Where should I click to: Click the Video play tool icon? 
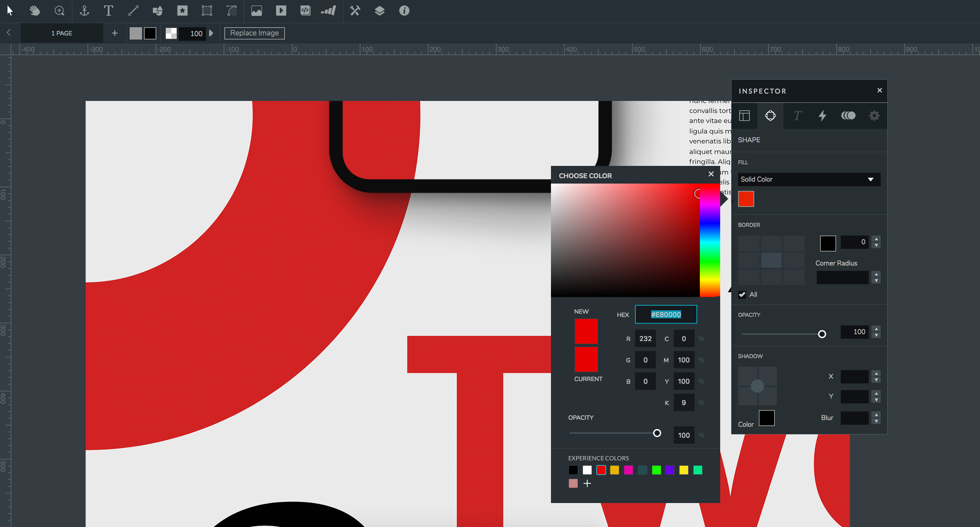281,11
